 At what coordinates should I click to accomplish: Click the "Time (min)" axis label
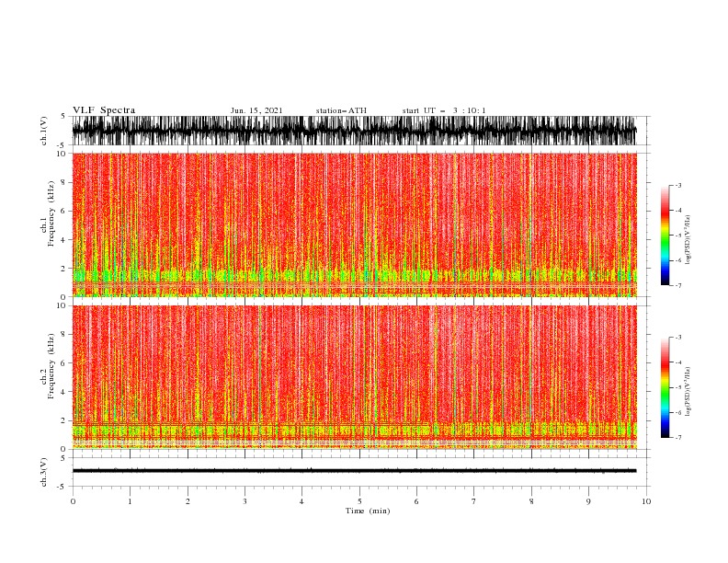point(368,511)
